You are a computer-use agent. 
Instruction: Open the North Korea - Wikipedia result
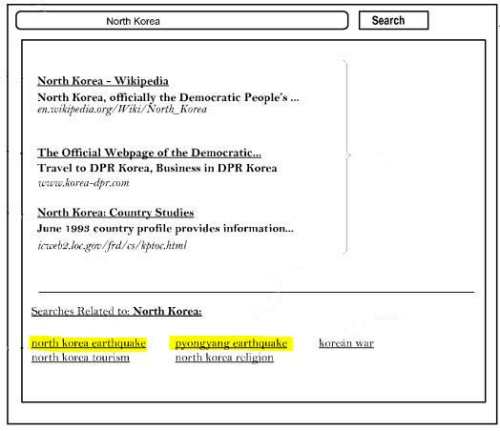(x=103, y=81)
